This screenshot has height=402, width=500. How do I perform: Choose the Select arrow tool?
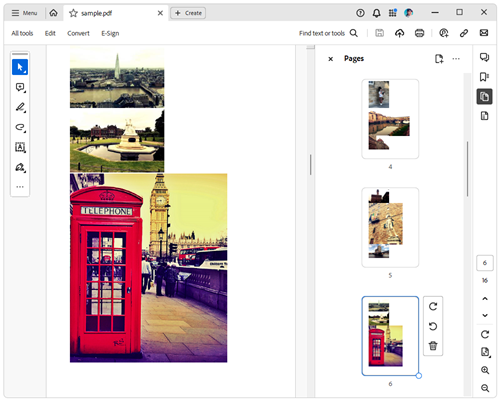click(20, 67)
